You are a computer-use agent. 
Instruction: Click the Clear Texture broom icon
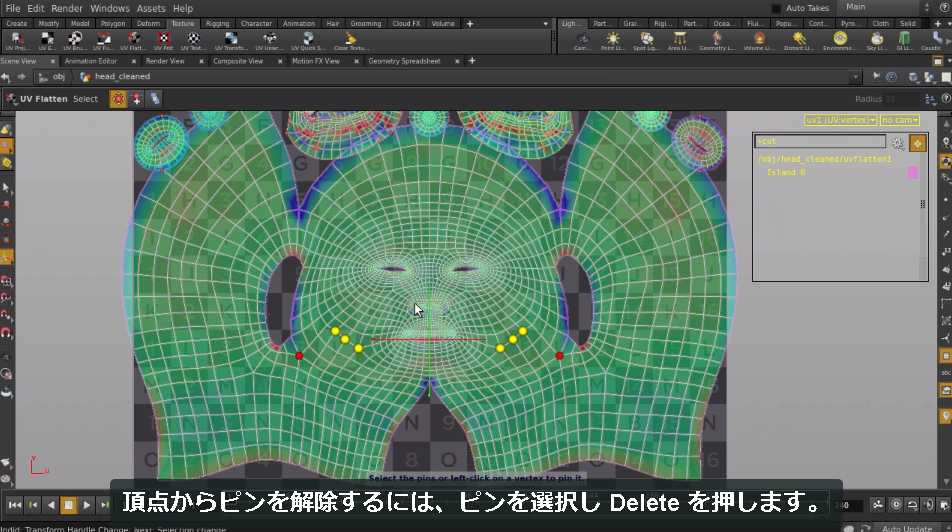coord(350,41)
